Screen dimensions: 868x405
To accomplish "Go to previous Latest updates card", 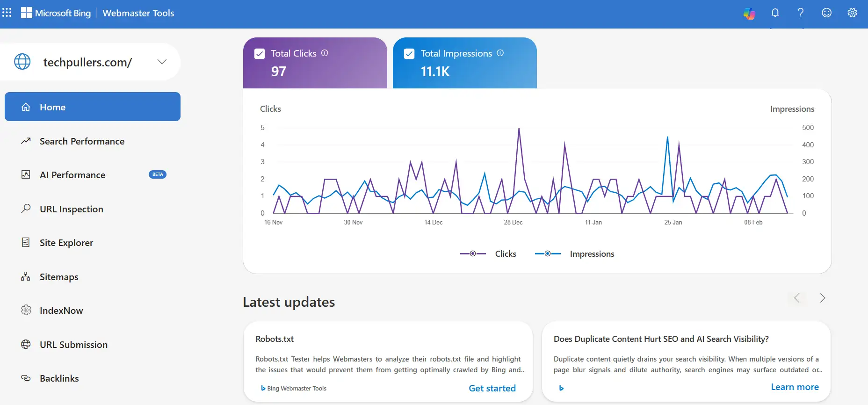I will point(797,298).
